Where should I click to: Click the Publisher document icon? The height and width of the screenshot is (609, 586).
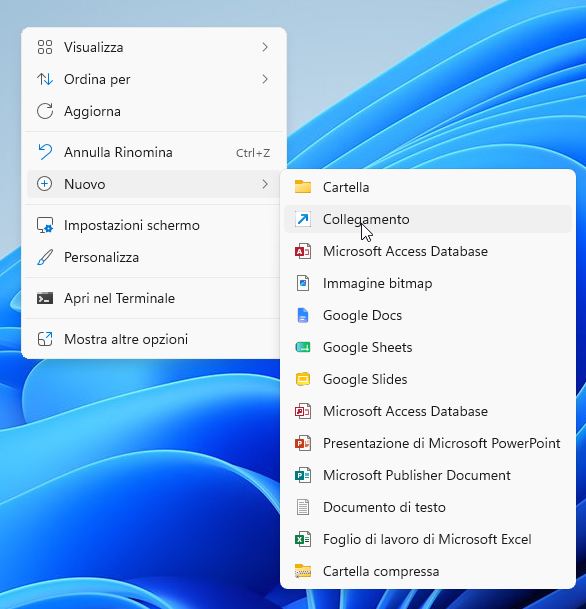click(303, 475)
